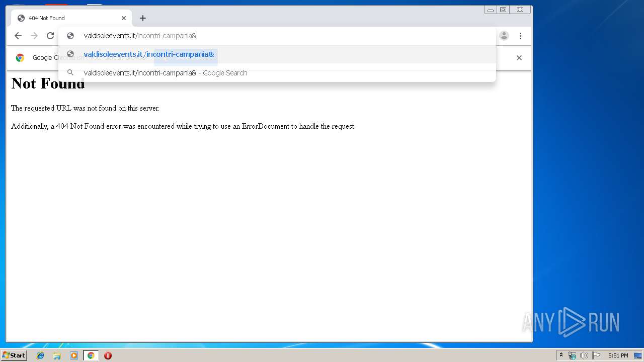Click the forward navigation arrow

(34, 36)
